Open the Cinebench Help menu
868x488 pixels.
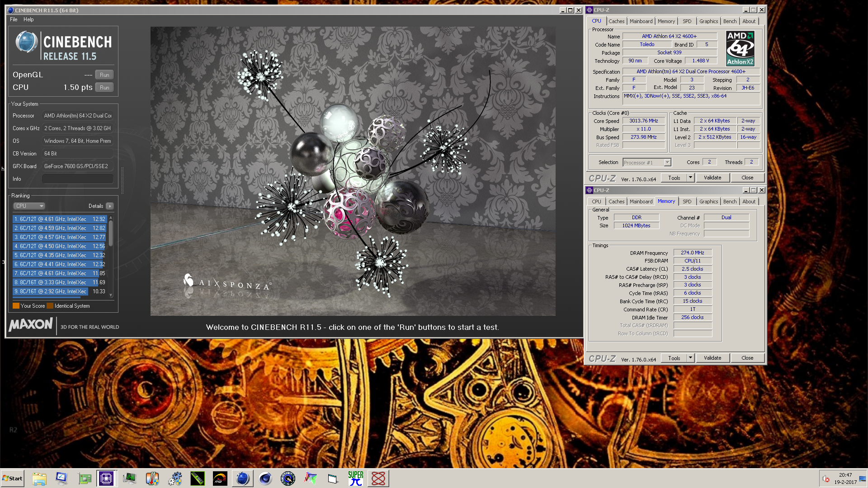click(x=28, y=19)
